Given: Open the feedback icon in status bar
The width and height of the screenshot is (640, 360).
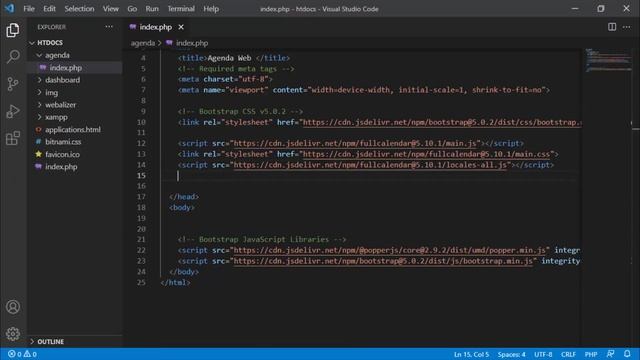Looking at the screenshot, I should click(610, 354).
